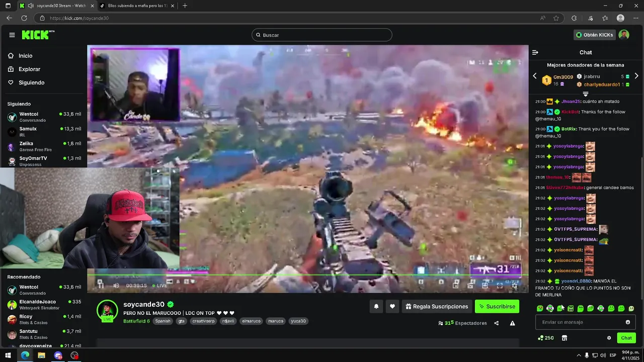Open Westcol channel under Siguiendo

point(44,117)
